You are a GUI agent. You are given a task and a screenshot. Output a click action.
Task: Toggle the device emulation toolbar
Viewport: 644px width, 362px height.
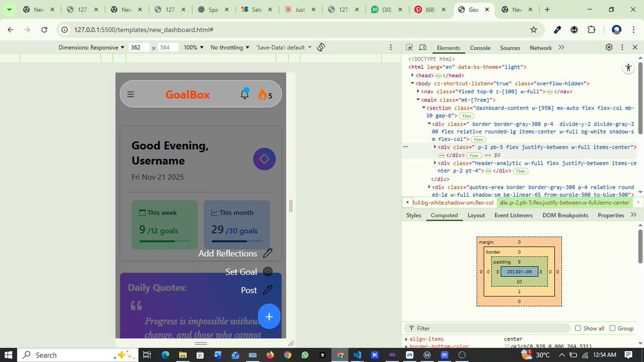point(422,47)
